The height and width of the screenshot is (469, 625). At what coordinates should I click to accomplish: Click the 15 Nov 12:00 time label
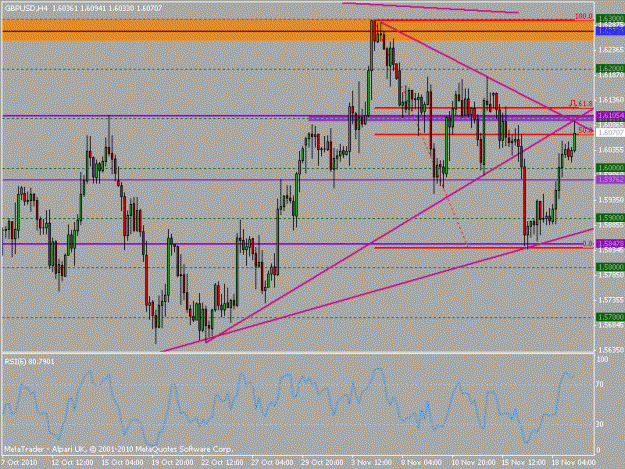coord(523,463)
